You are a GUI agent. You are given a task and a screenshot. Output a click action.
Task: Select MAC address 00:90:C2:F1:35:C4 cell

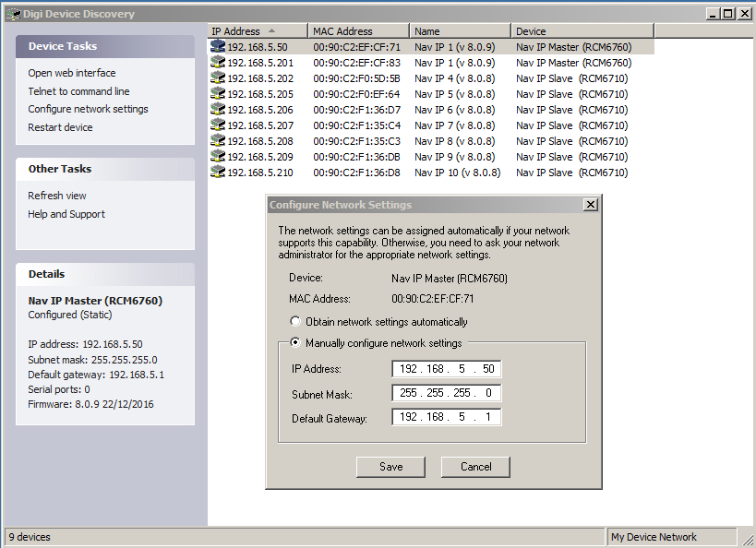click(357, 125)
